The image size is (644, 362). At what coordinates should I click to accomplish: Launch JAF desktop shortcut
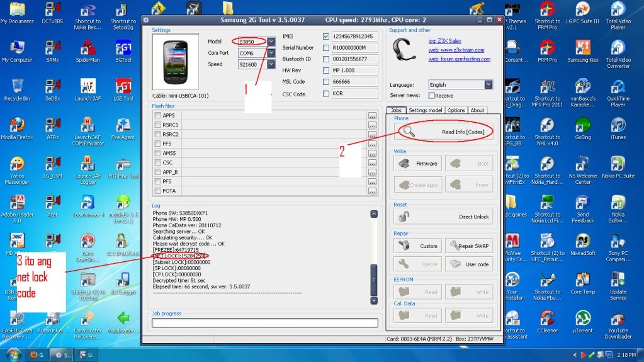(88, 89)
